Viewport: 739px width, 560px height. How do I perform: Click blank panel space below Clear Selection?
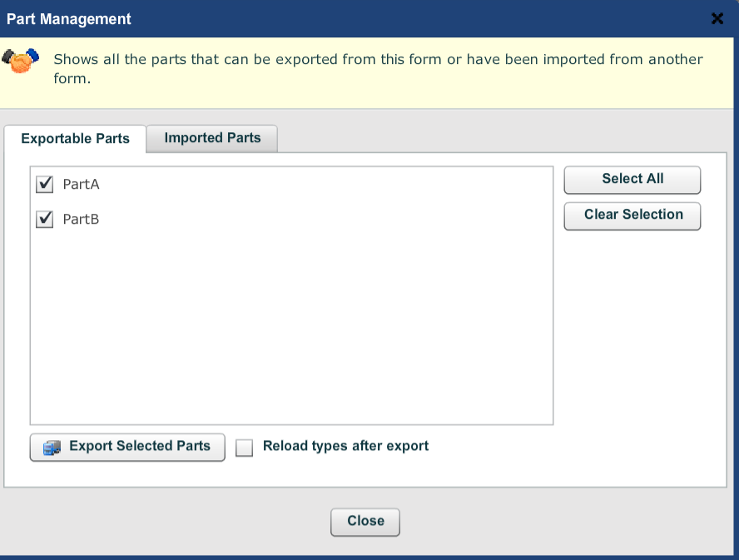(640, 354)
